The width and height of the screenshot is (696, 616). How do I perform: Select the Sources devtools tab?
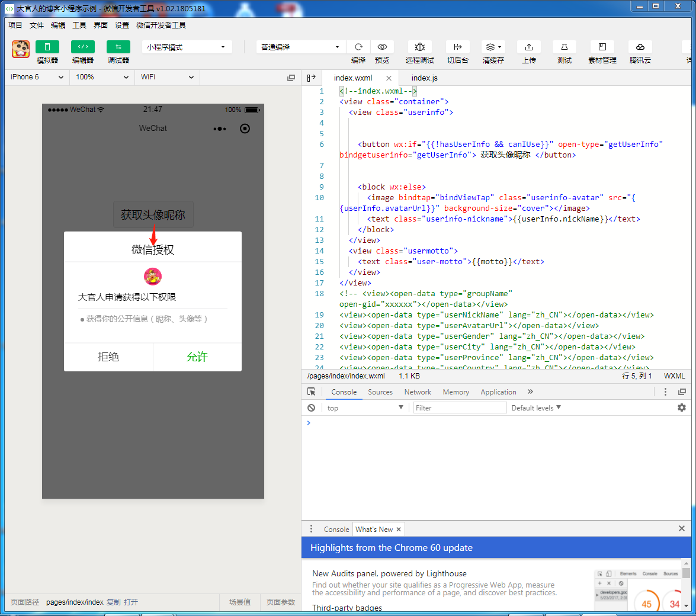pos(380,392)
